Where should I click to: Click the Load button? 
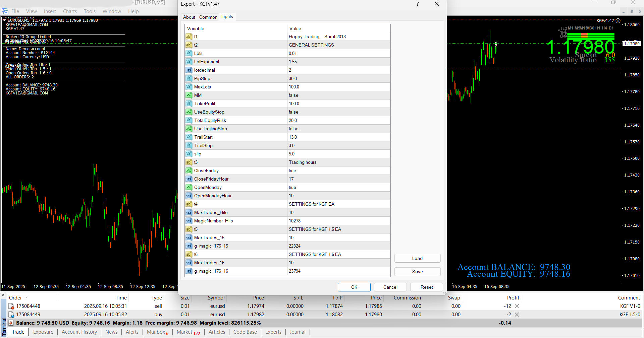(417, 258)
